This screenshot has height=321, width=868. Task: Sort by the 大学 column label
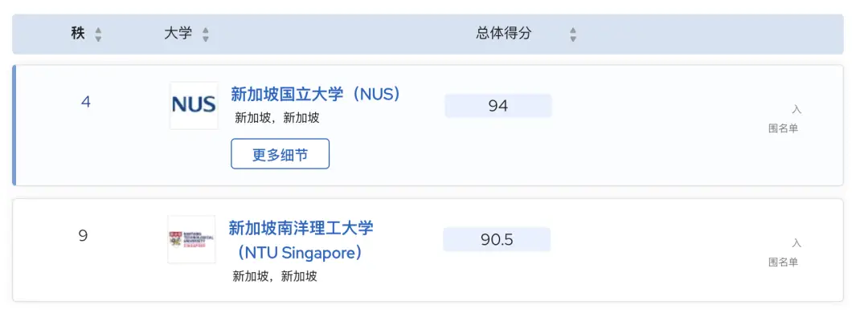click(x=178, y=34)
